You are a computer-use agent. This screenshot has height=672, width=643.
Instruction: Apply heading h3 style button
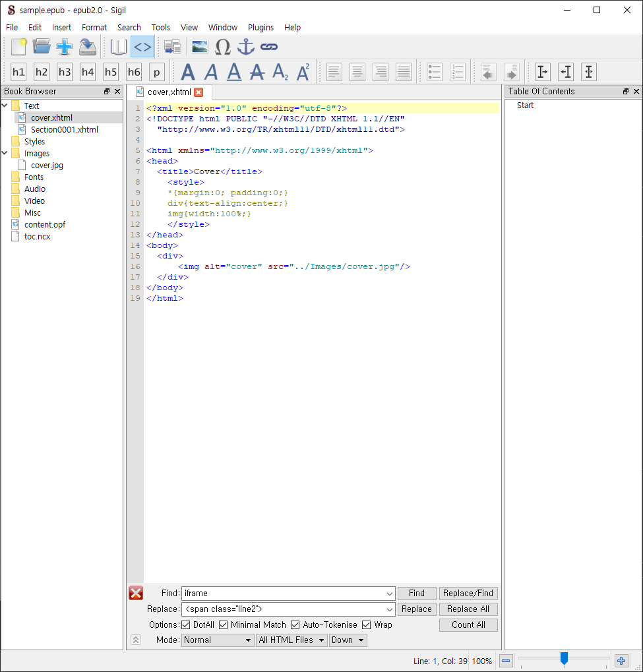[x=65, y=72]
